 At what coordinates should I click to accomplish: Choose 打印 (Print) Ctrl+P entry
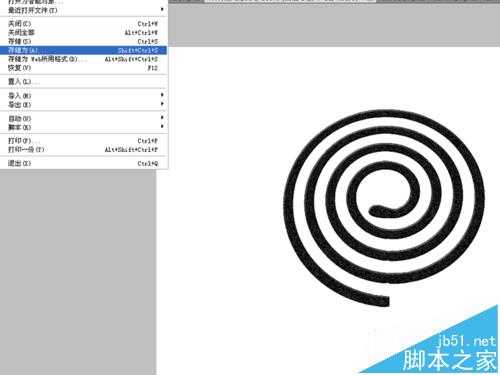(x=83, y=141)
